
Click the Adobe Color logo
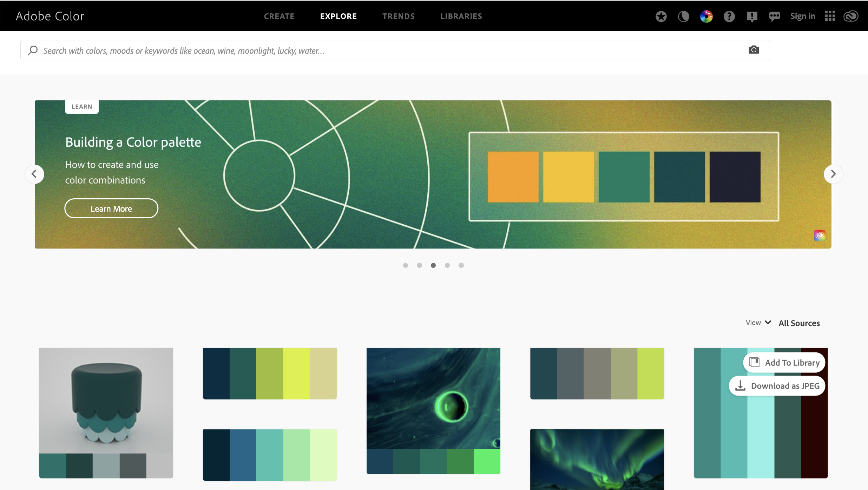pyautogui.click(x=50, y=16)
